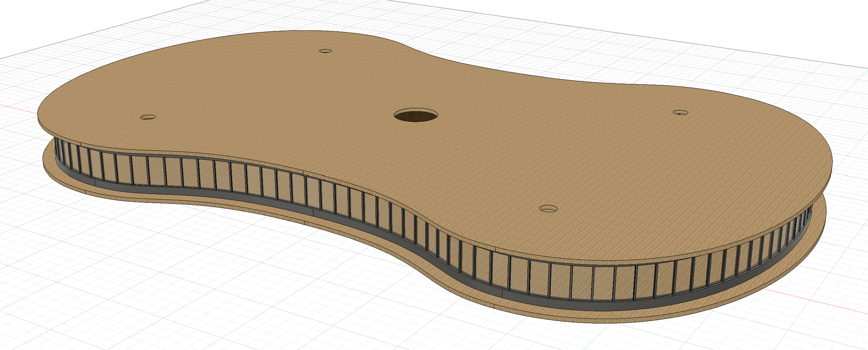Select the small mounting hole at far right lobe
This screenshot has height=350, width=868.
pos(680,112)
